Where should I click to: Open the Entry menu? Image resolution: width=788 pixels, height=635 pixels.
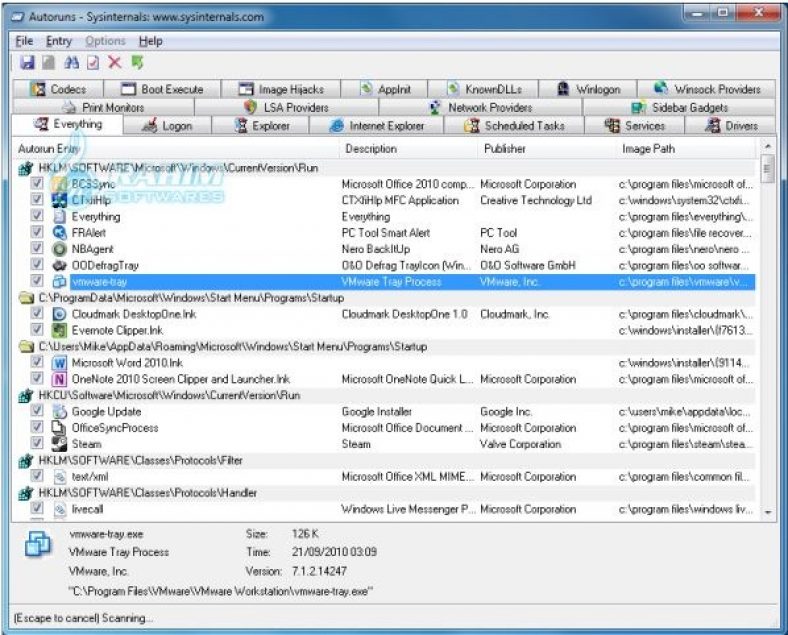pyautogui.click(x=59, y=41)
